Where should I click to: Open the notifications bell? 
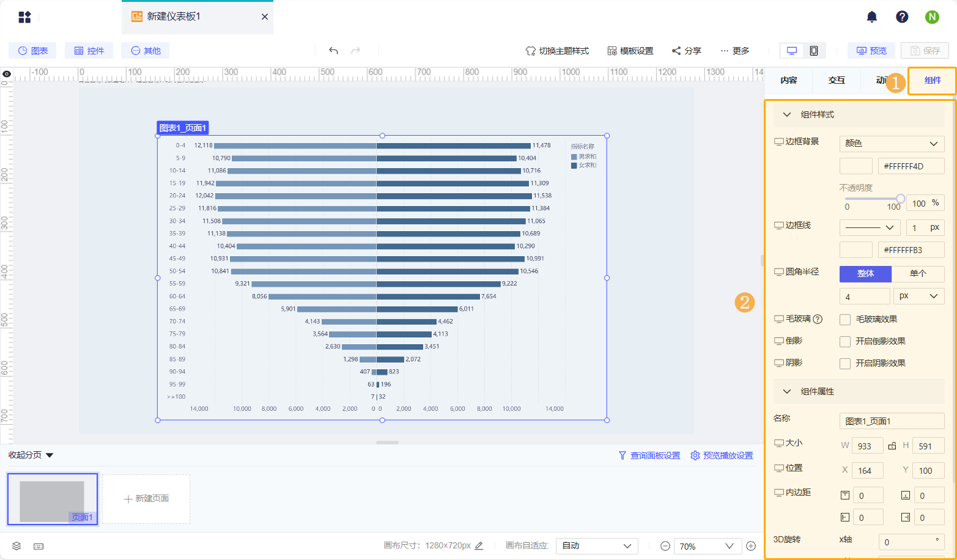pyautogui.click(x=872, y=17)
